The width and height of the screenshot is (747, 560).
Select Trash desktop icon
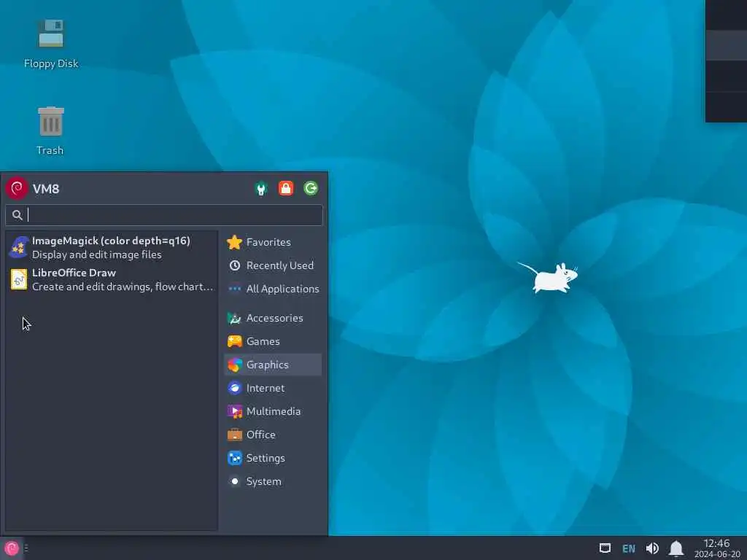[50, 131]
